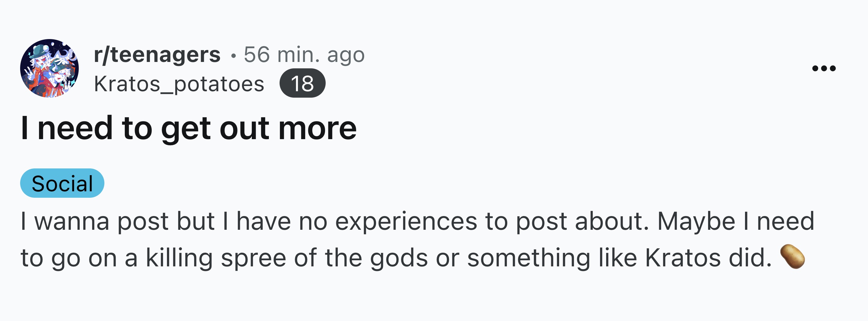Screen dimensions: 868x321
Task: Click the "18" user flair badge
Action: [x=302, y=83]
